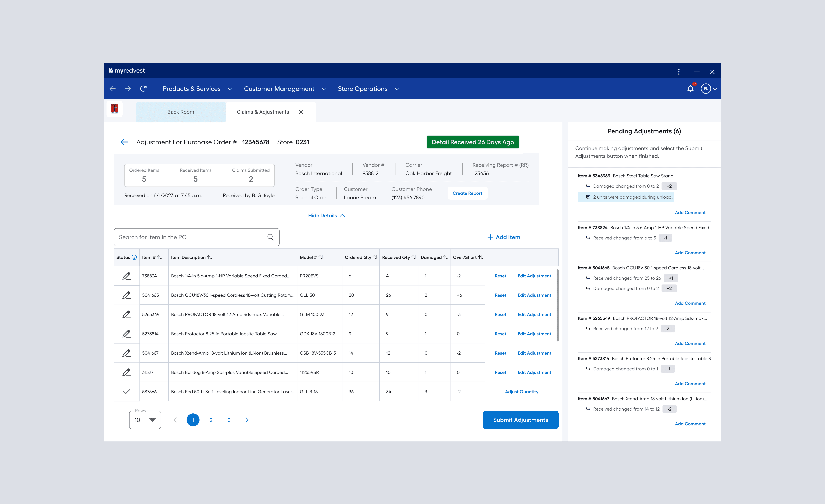Click the three-dot menu in title bar

(x=679, y=72)
